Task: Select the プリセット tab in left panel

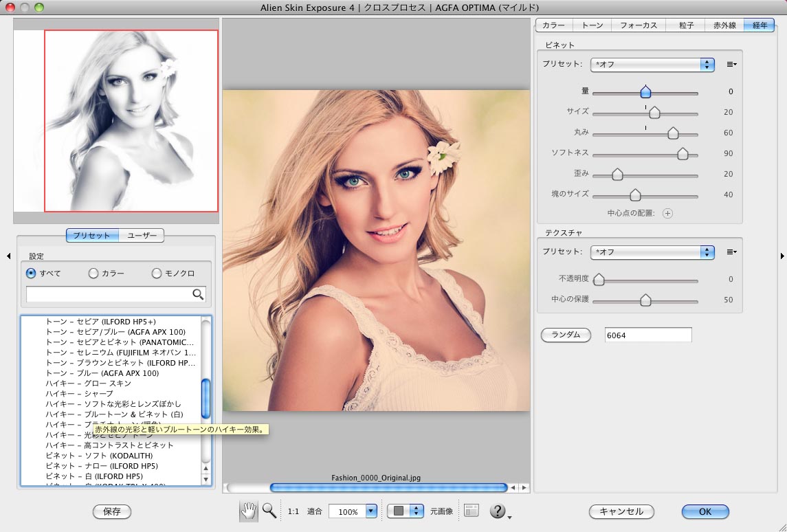Action: [x=92, y=235]
